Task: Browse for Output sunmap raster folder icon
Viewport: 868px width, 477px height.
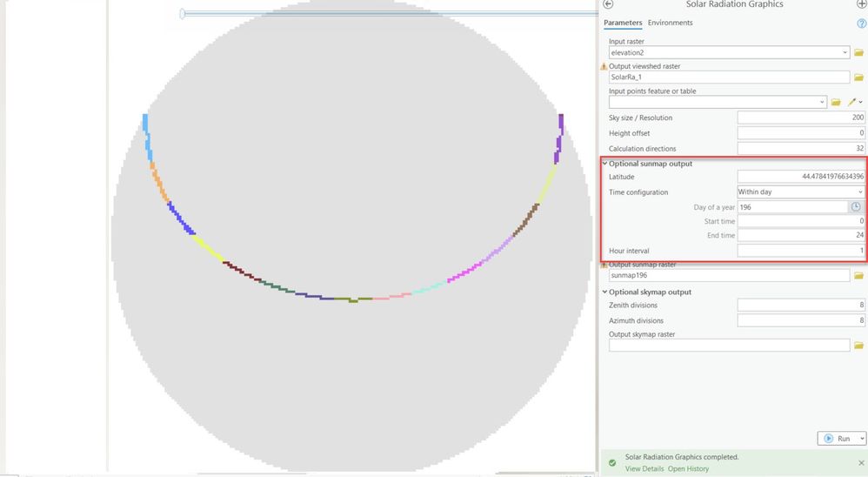Action: point(858,275)
